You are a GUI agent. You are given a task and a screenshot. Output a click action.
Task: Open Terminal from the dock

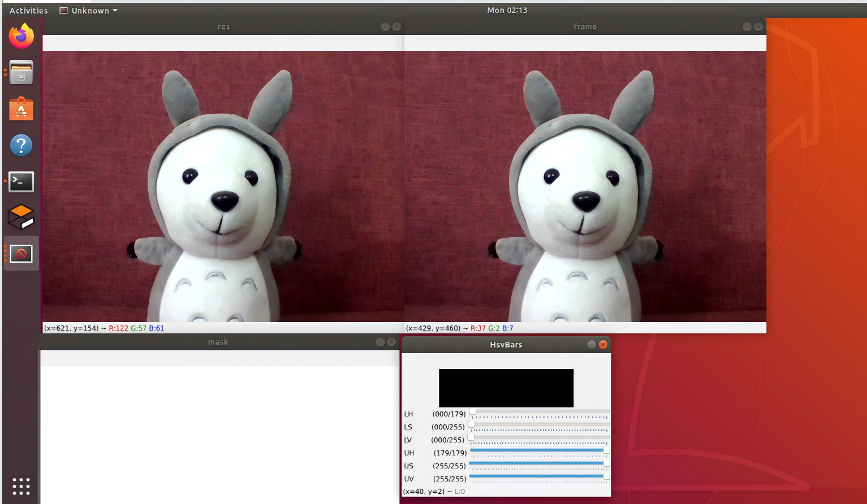pyautogui.click(x=21, y=181)
